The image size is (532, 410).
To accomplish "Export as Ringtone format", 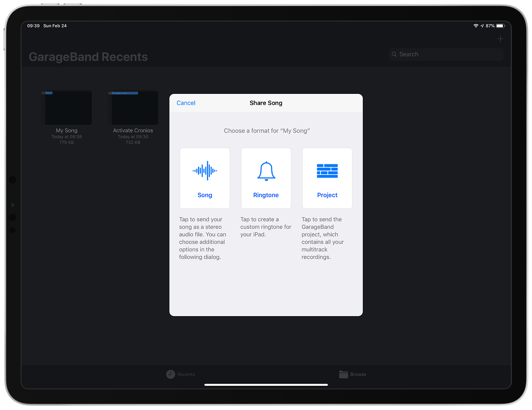I will 266,178.
